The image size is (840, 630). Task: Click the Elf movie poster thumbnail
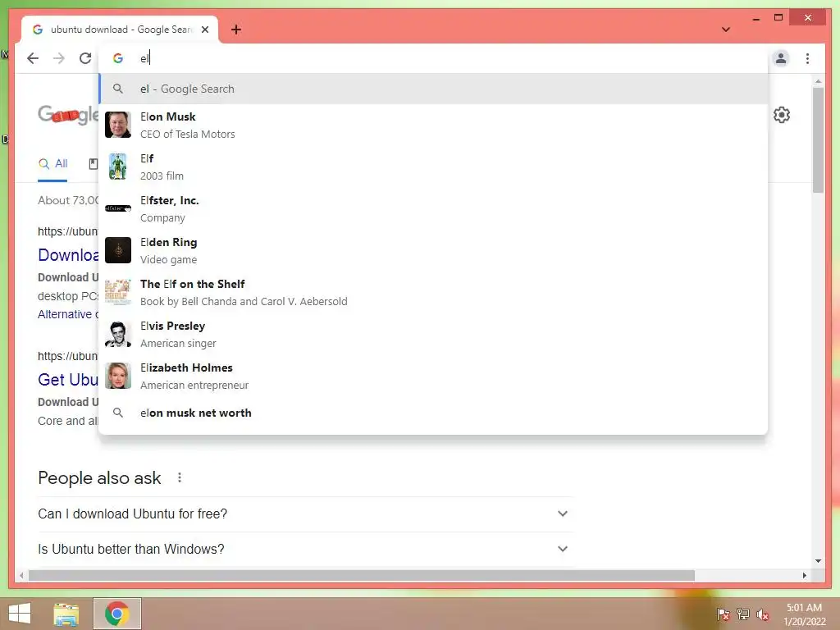pos(118,167)
